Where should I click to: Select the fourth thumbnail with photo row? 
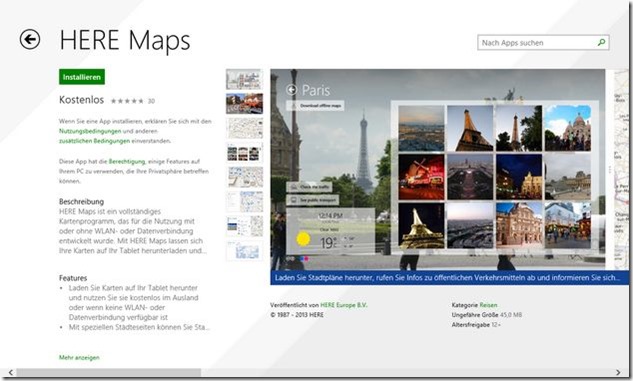click(x=244, y=153)
